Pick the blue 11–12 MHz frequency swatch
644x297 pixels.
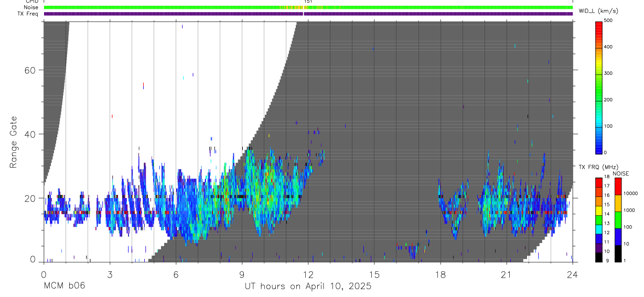(599, 238)
